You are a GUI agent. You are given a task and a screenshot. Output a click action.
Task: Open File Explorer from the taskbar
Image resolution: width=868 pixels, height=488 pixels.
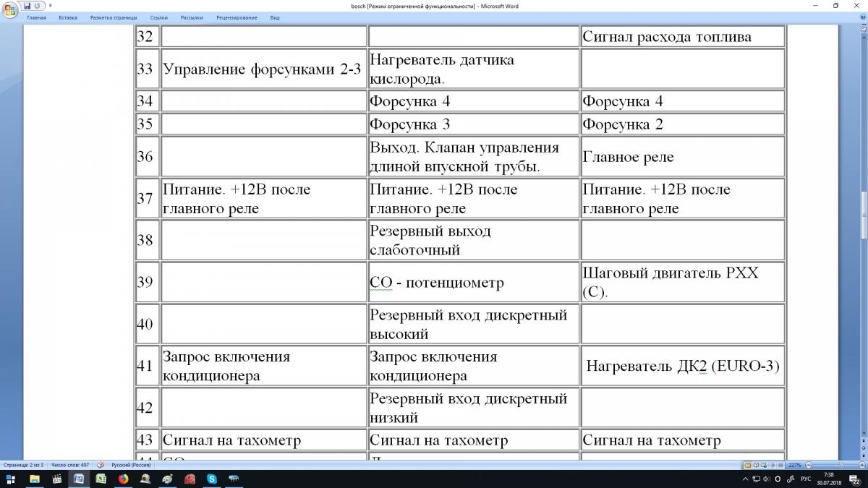click(34, 479)
